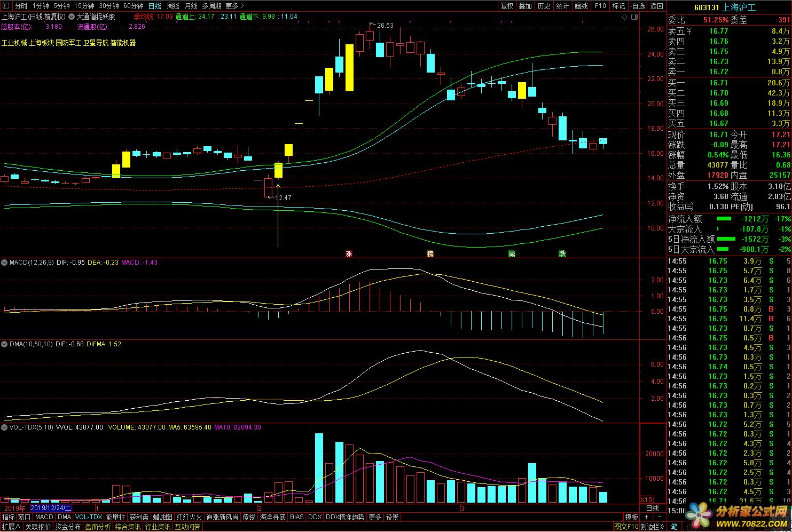
Task: Select the 蜡烛图 indicator tab
Action: [162, 517]
